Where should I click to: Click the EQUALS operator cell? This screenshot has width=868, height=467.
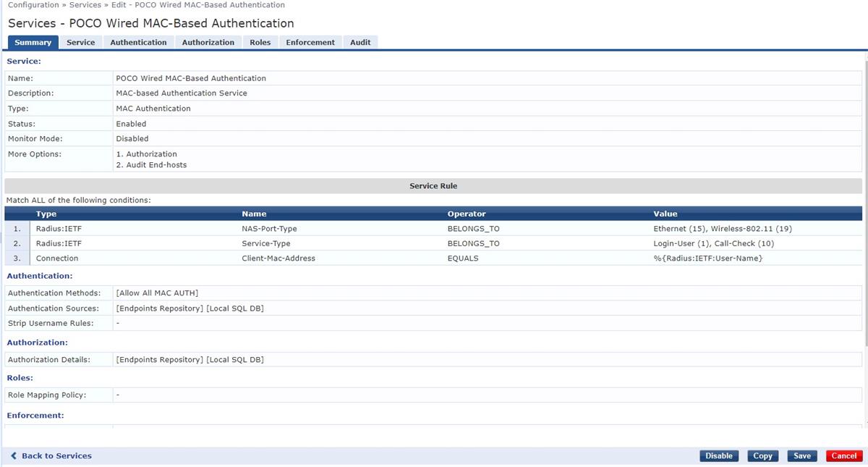point(463,258)
